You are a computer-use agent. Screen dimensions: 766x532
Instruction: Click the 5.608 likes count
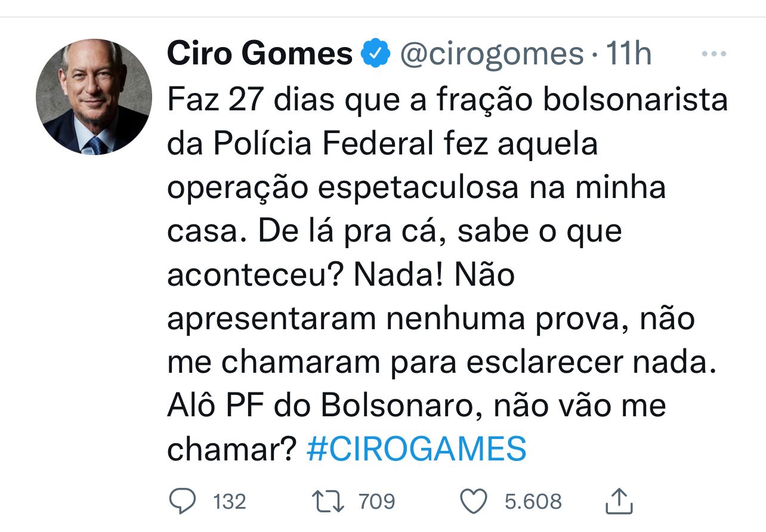[533, 502]
